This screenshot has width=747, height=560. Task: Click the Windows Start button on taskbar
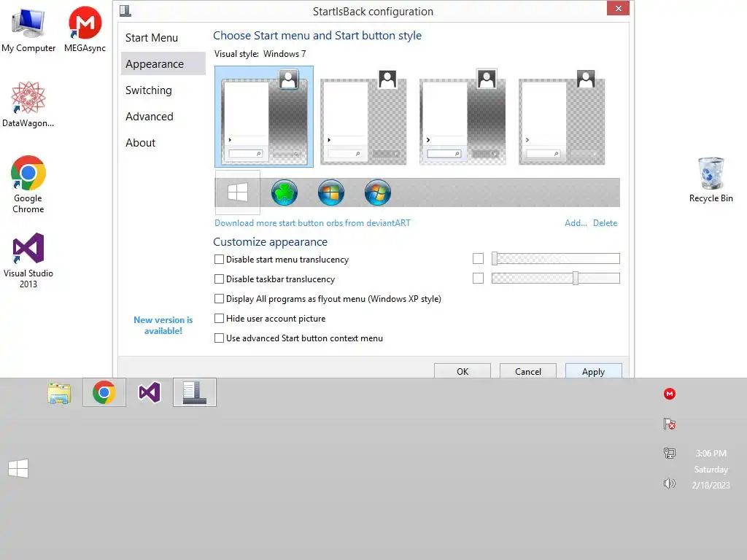pos(18,468)
